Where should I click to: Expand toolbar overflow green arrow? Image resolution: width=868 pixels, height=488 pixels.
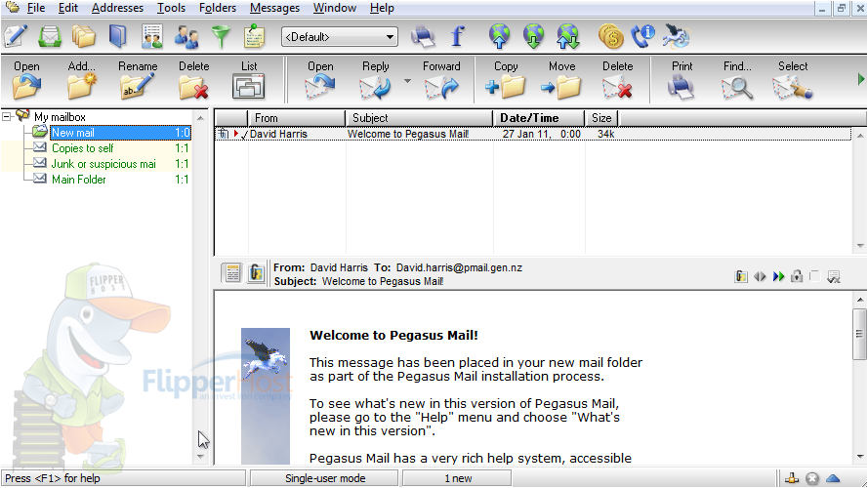click(x=861, y=80)
